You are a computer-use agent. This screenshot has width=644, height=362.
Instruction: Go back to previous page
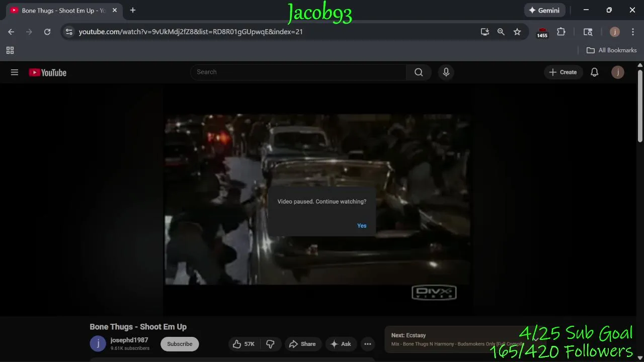11,32
